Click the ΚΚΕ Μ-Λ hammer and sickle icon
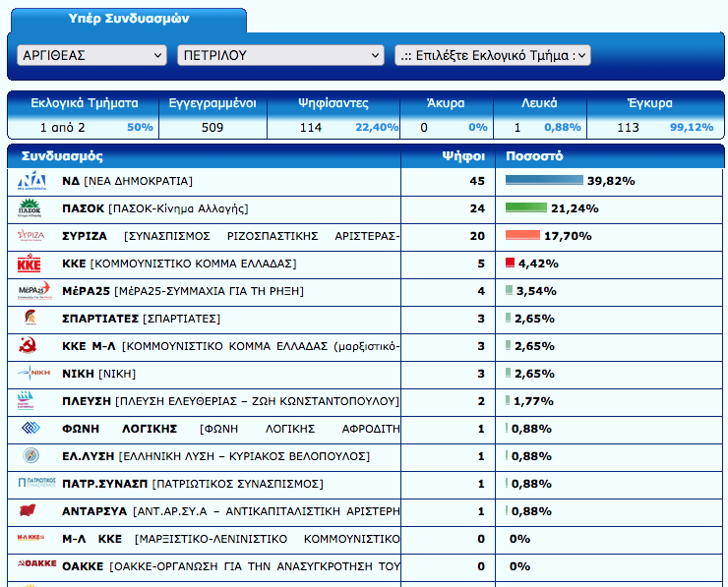Viewport: 728px width, 587px height. [30, 346]
